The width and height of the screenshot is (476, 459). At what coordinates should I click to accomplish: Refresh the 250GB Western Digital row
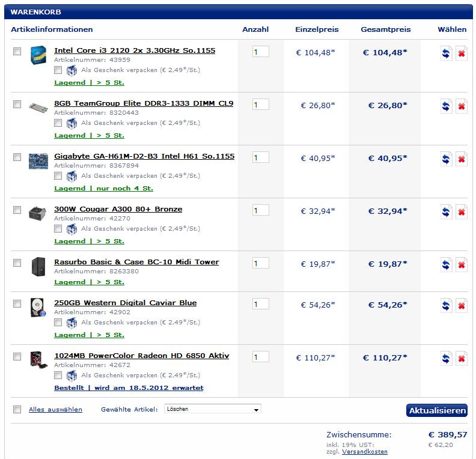click(x=446, y=306)
